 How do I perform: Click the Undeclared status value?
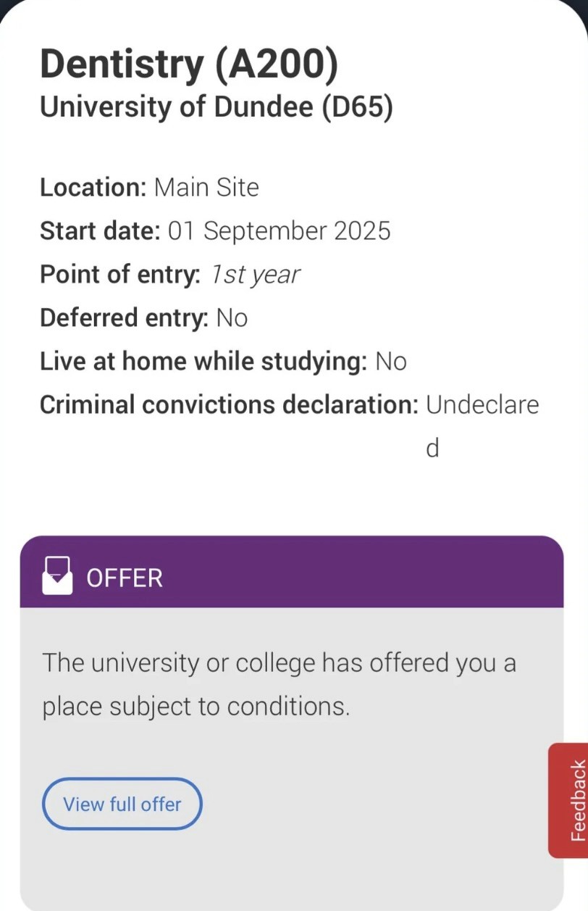(482, 405)
